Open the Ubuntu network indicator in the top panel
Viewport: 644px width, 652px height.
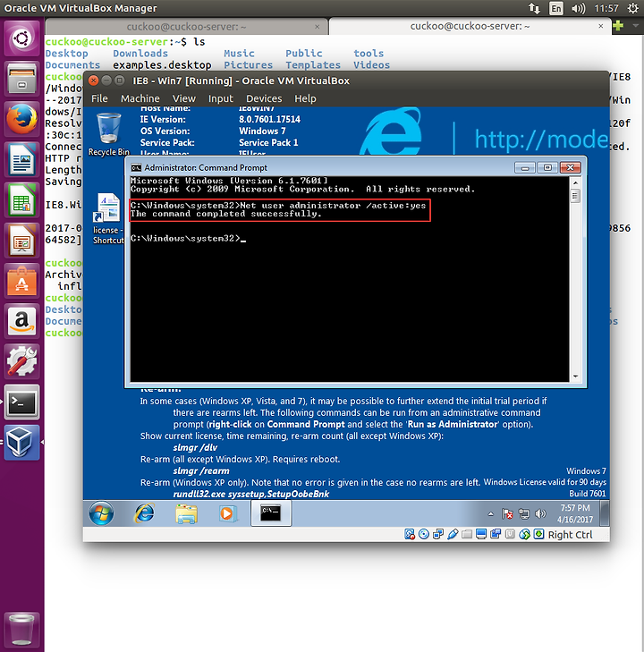(x=534, y=8)
